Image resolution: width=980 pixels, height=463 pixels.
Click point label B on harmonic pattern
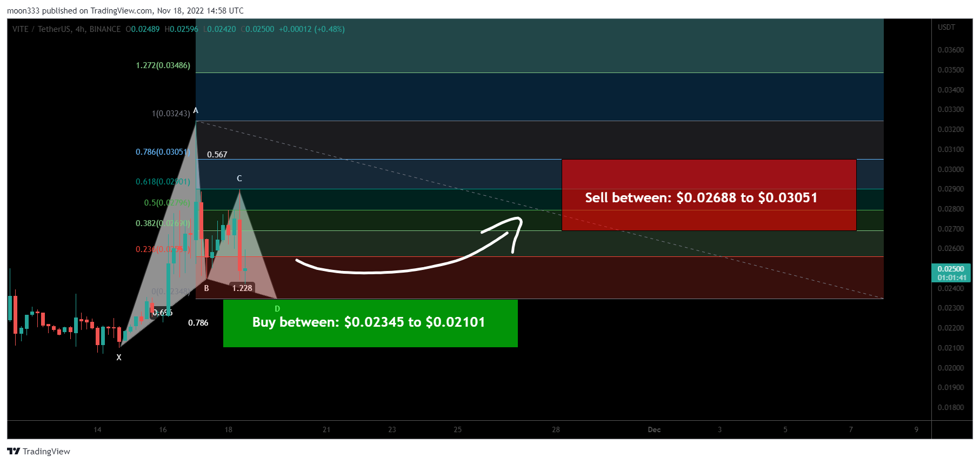pyautogui.click(x=206, y=288)
